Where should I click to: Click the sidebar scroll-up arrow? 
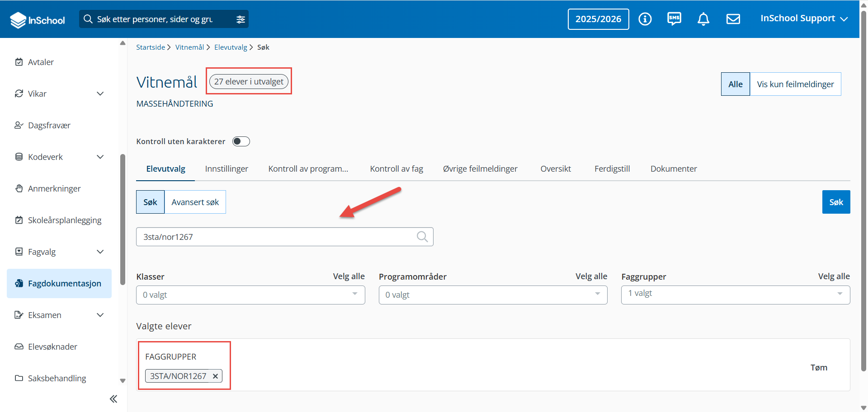[123, 43]
